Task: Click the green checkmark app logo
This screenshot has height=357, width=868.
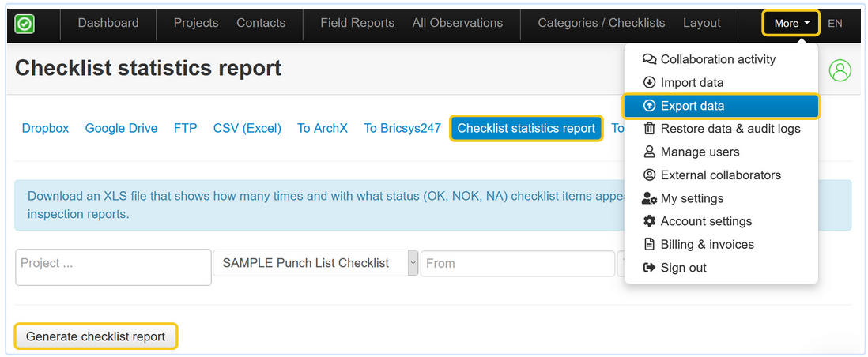Action: (x=25, y=24)
